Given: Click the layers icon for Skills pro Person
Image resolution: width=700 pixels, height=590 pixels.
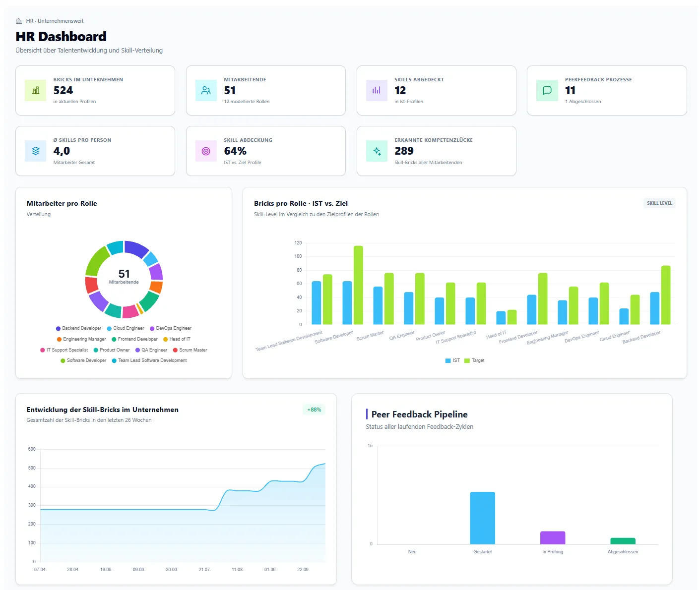Looking at the screenshot, I should 36,151.
